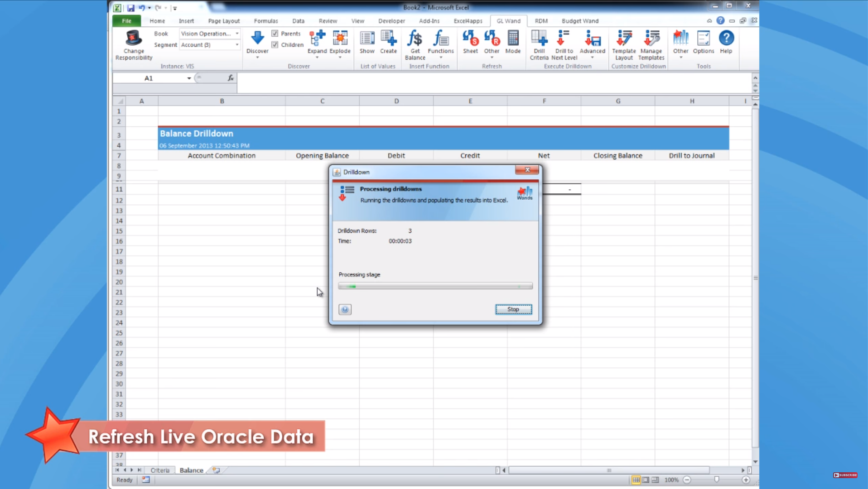Expand the Discover dropdown arrow
This screenshot has width=868, height=489.
point(257,58)
